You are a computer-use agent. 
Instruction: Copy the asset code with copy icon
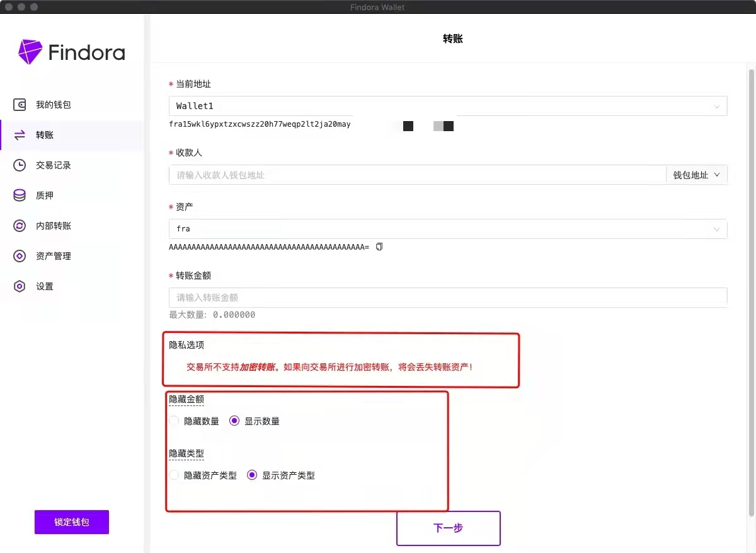tap(379, 247)
